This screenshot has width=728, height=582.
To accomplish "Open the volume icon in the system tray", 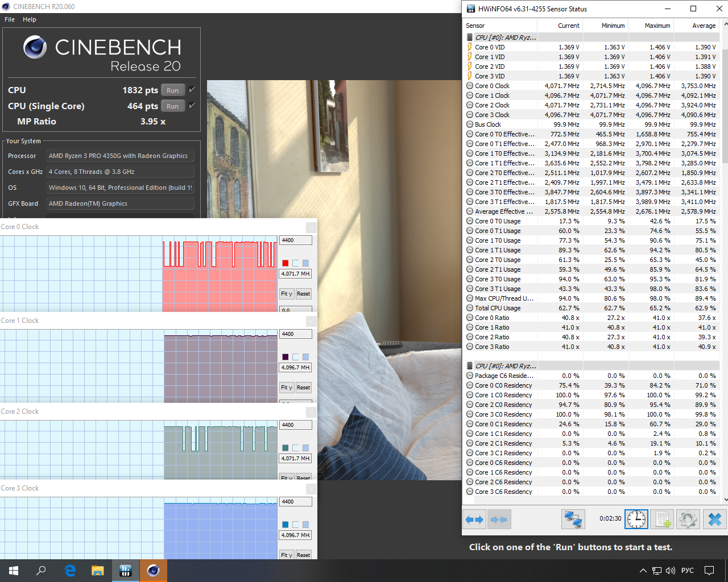I will click(671, 571).
